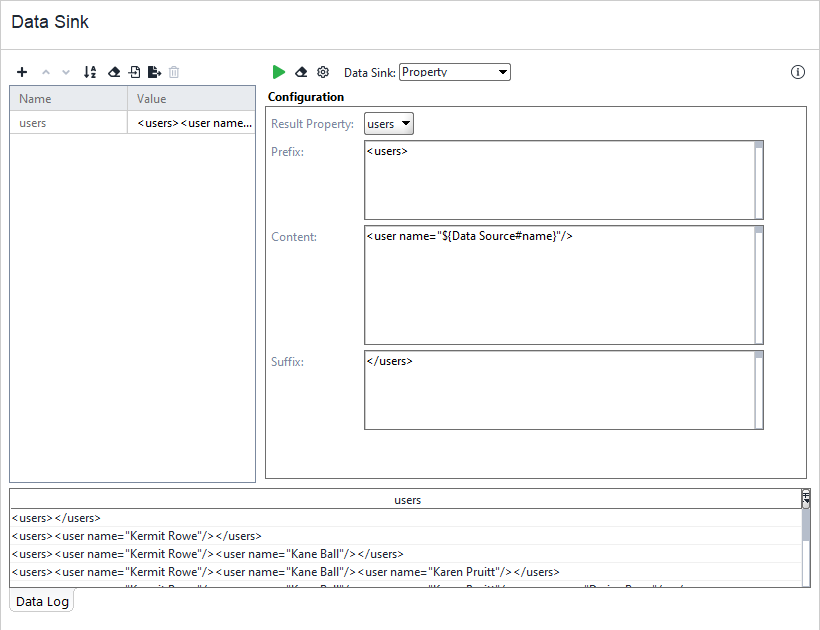820x630 pixels.
Task: Click inside the Suffix text area
Action: coord(560,390)
